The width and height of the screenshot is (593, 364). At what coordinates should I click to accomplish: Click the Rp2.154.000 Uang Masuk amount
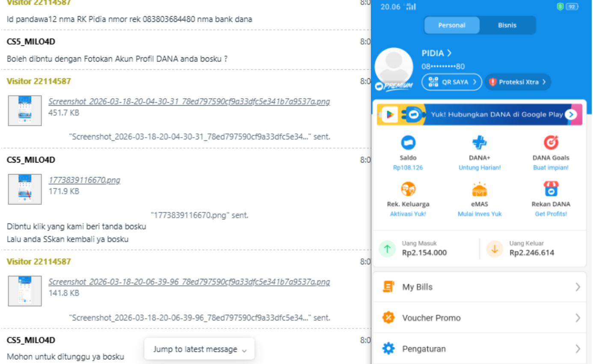point(424,253)
